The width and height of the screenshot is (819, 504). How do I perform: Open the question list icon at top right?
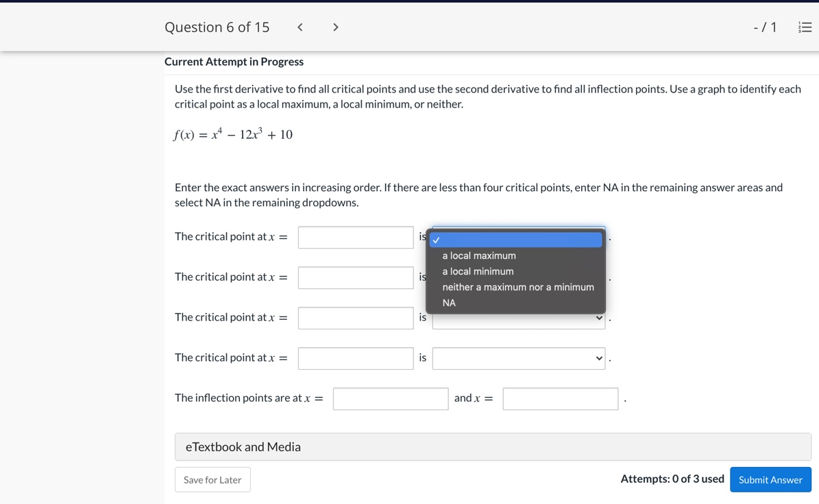coord(805,27)
